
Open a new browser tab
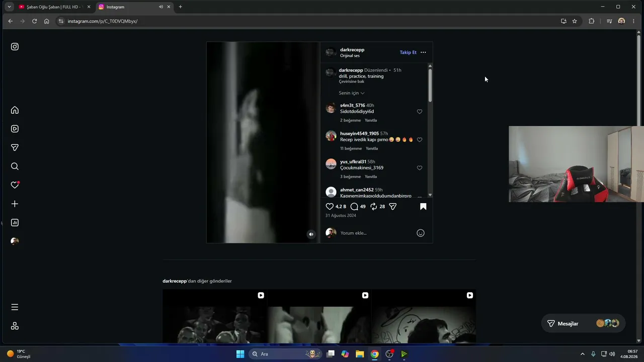[x=180, y=7]
